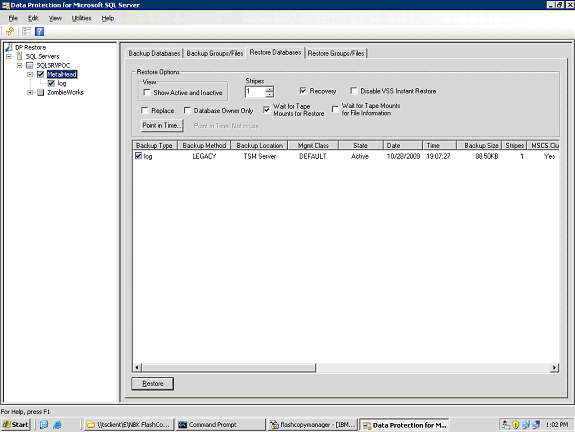Image resolution: width=575 pixels, height=432 pixels.
Task: Click the SQLSRVPOC server icon
Action: click(30, 65)
